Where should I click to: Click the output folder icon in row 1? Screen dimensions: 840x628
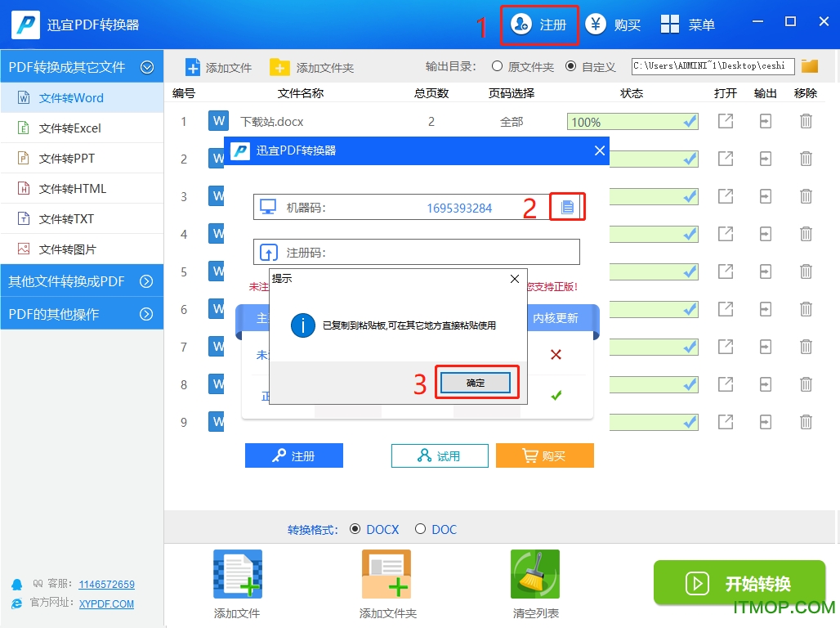point(765,120)
